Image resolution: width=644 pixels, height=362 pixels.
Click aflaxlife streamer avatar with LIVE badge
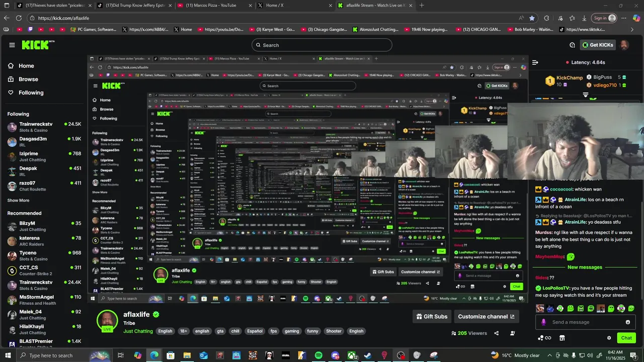pyautogui.click(x=107, y=321)
